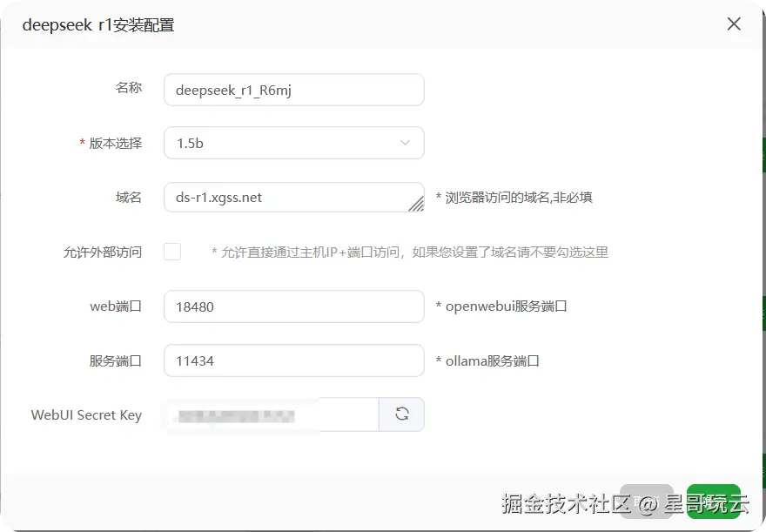Click the dialog title deepseek r1安装配置

point(98,25)
